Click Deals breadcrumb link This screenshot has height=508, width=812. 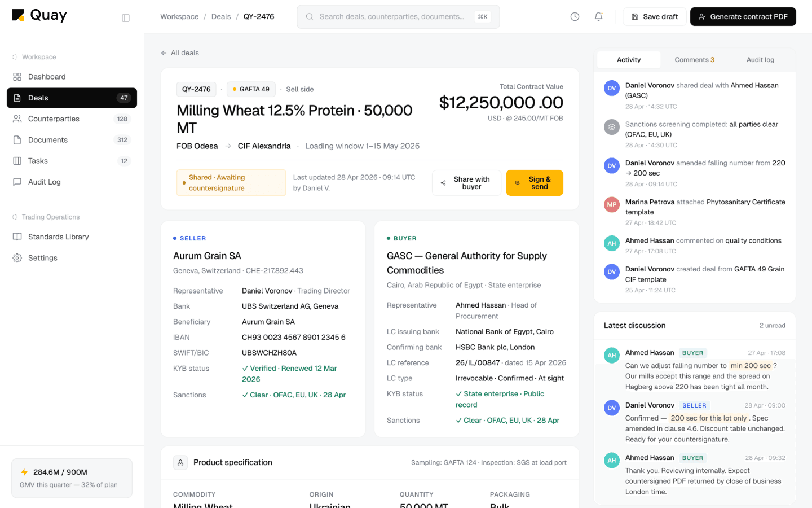point(221,17)
